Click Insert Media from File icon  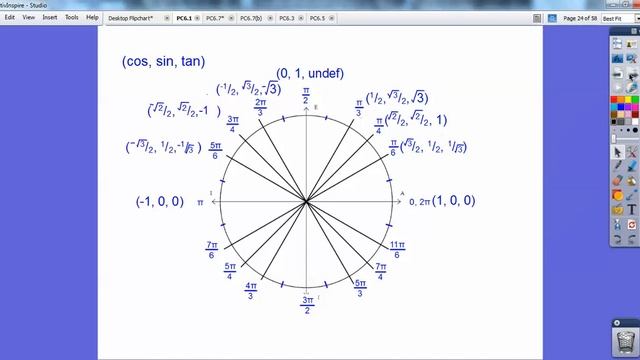click(617, 210)
